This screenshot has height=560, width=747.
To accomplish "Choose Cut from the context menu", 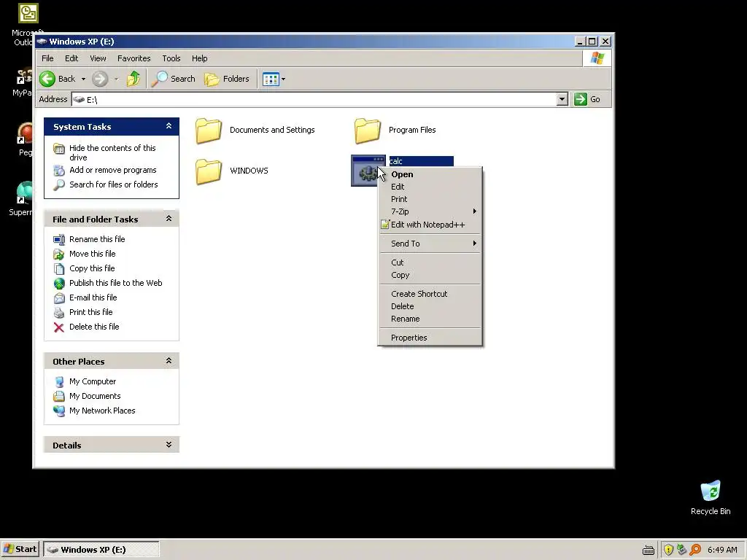I will [430, 262].
